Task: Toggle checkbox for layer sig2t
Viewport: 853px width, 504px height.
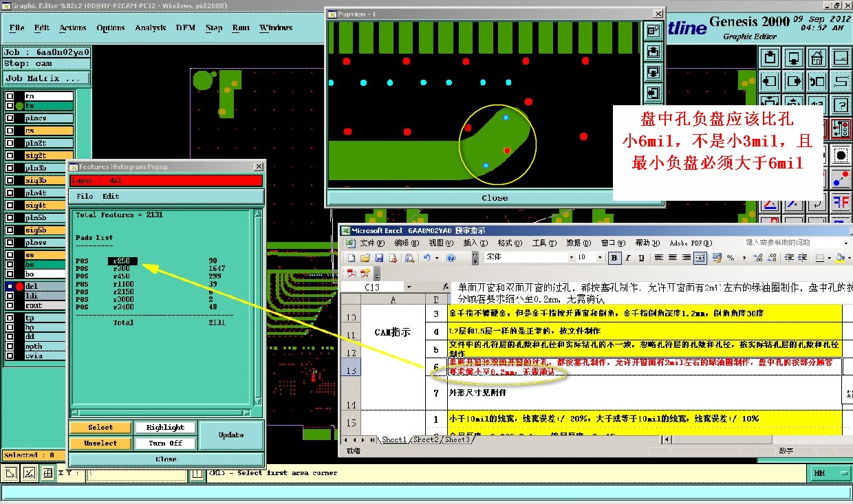Action: point(10,155)
